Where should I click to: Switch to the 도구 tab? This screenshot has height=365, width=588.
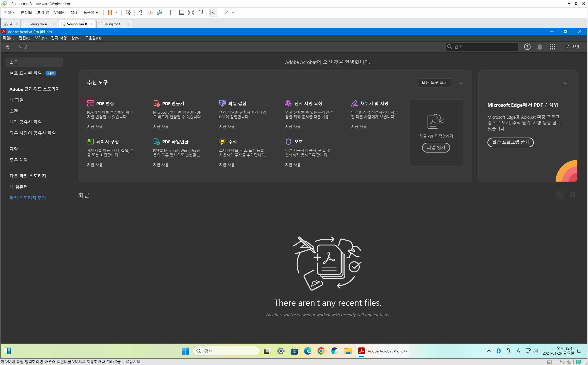click(x=23, y=47)
